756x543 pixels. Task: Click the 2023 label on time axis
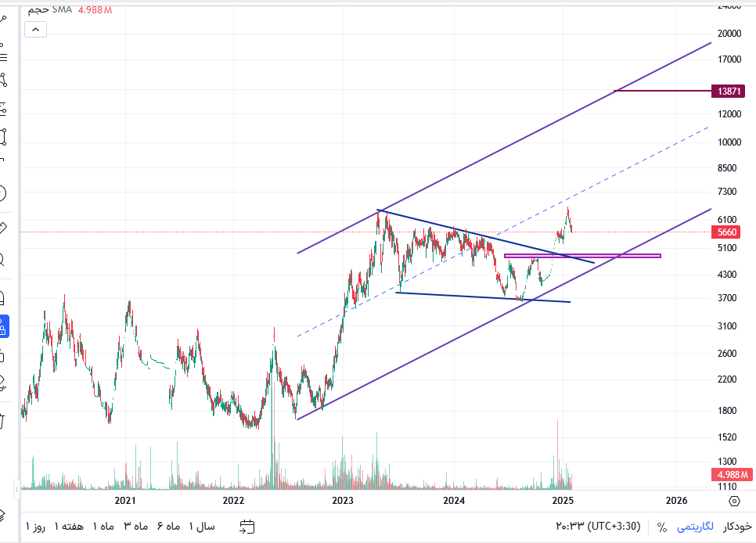[343, 501]
